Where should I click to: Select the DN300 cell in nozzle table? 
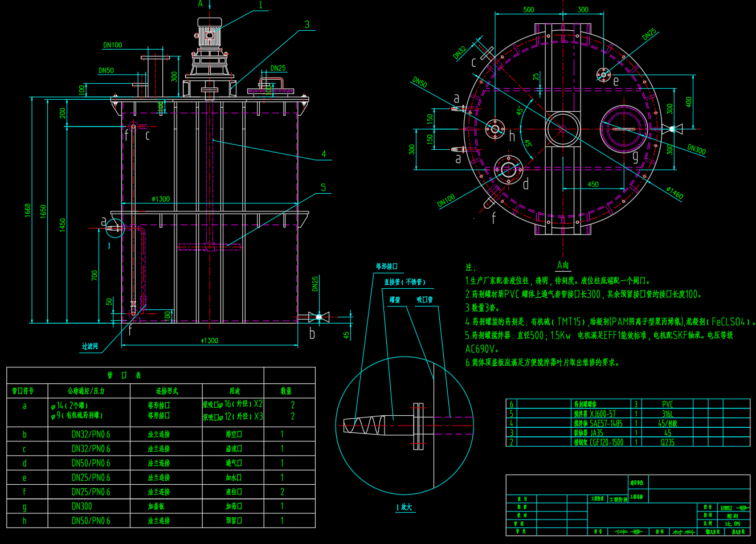click(x=81, y=506)
